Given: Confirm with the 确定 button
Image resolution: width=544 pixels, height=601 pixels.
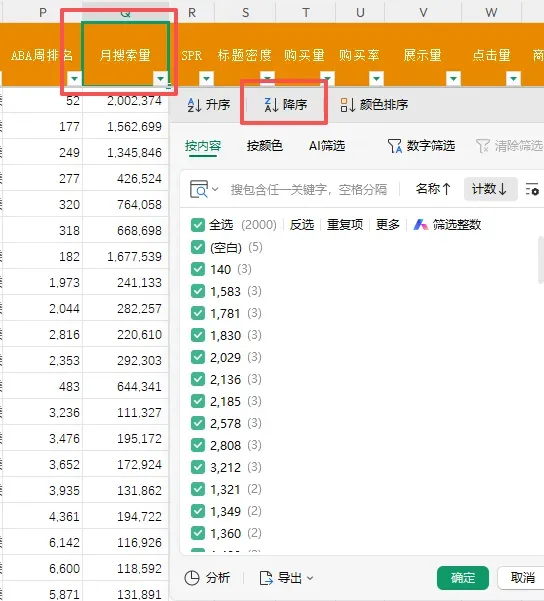Looking at the screenshot, I should [463, 578].
